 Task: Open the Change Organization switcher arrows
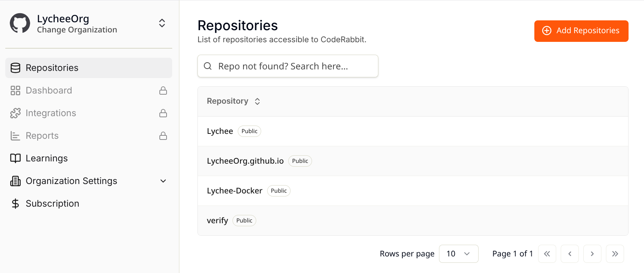tap(162, 23)
